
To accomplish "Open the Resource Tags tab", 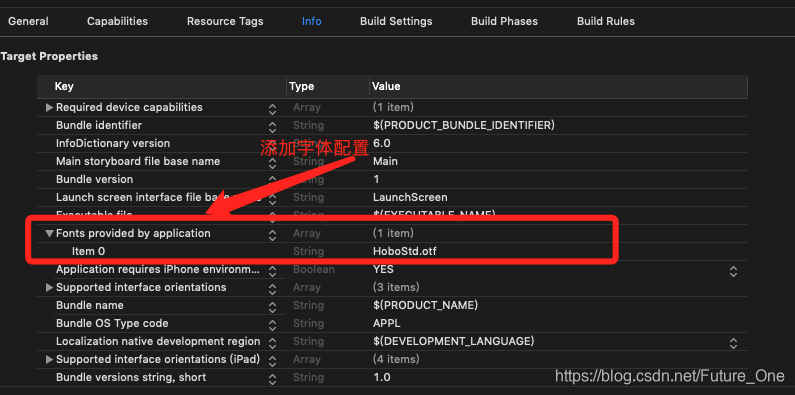I will point(225,21).
